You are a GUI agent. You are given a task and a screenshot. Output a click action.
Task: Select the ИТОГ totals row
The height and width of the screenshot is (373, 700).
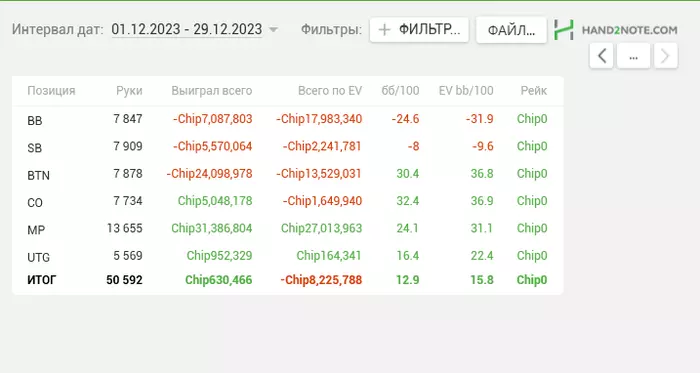288,280
